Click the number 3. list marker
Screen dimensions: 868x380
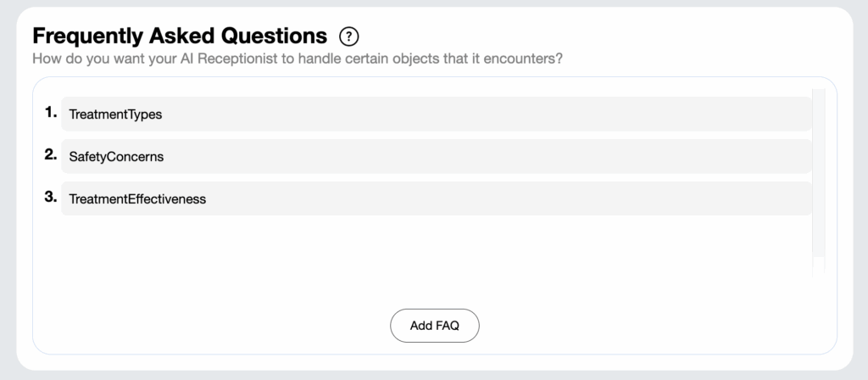pyautogui.click(x=51, y=197)
